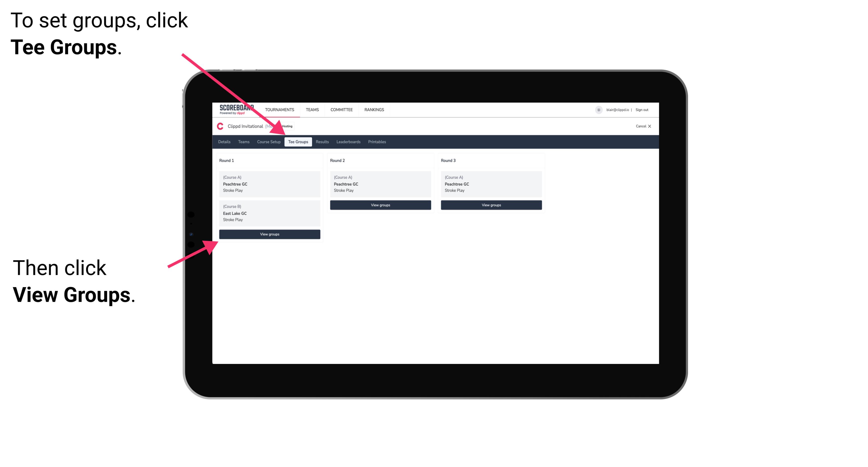The image size is (868, 467).
Task: Click the Teams tab
Action: click(x=242, y=142)
